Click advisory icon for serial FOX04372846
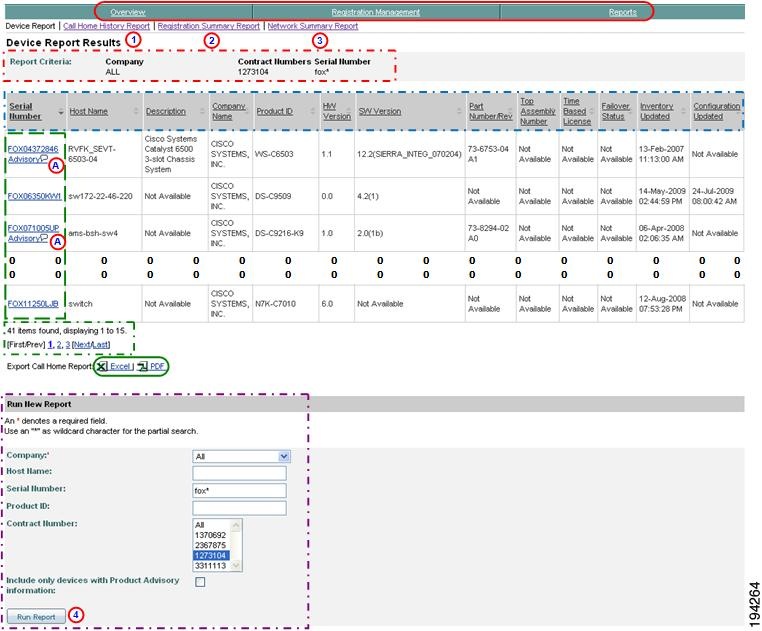The height and width of the screenshot is (631, 762). point(45,160)
